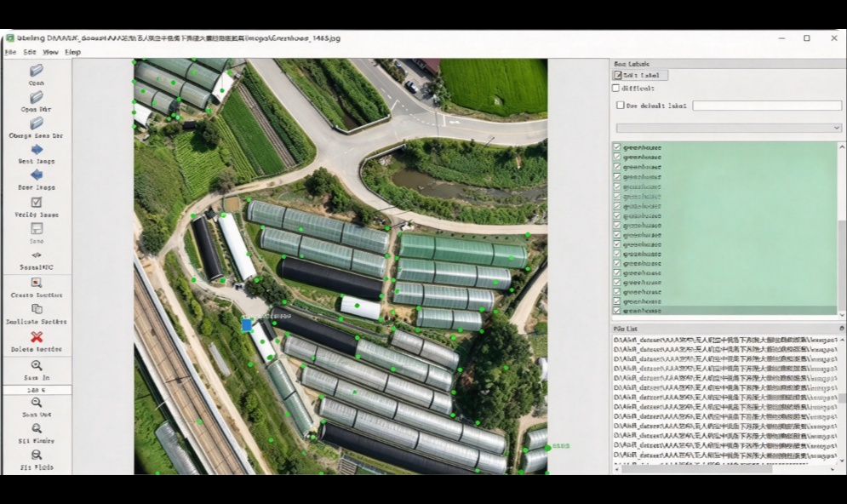Open the Edit menu

(30, 52)
